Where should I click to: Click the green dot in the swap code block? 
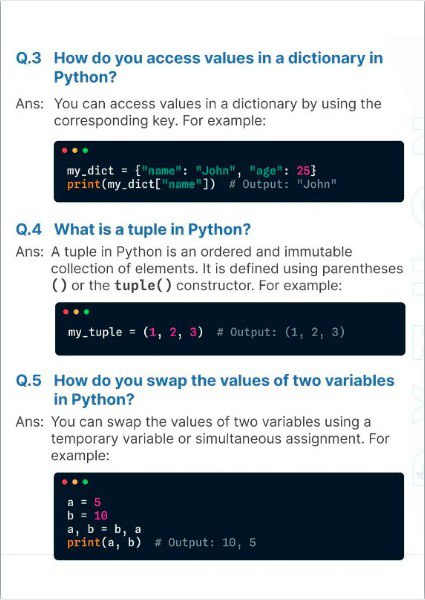click(x=85, y=482)
